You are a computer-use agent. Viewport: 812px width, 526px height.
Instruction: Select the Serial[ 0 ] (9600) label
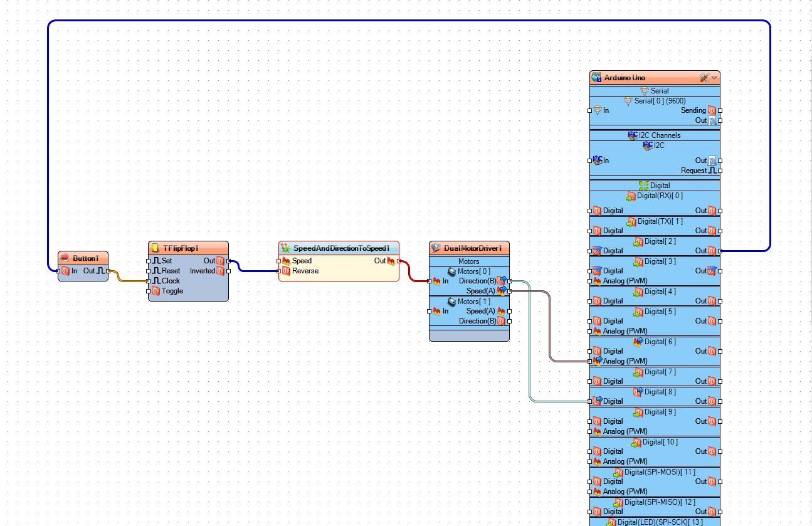pyautogui.click(x=661, y=101)
